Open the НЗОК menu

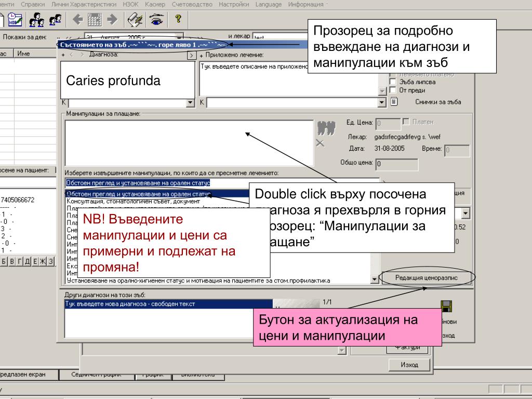tap(130, 4)
